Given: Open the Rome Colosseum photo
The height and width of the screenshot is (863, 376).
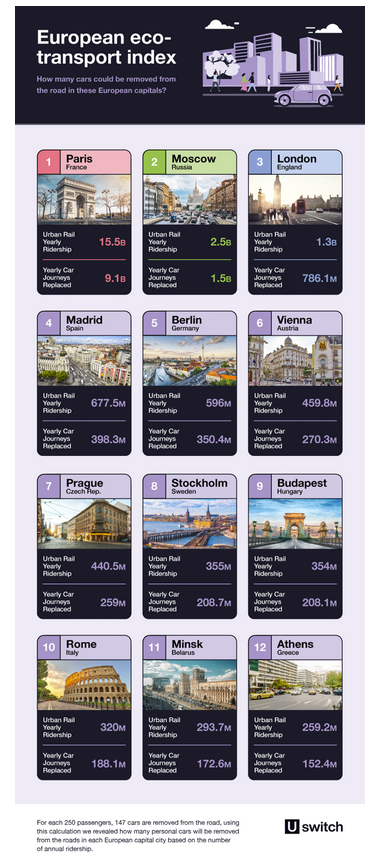Looking at the screenshot, I should 84,685.
